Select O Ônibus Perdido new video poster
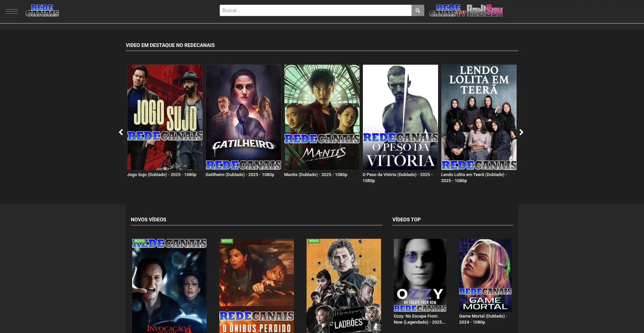Screen dimensions: 644x333 (x=257, y=285)
